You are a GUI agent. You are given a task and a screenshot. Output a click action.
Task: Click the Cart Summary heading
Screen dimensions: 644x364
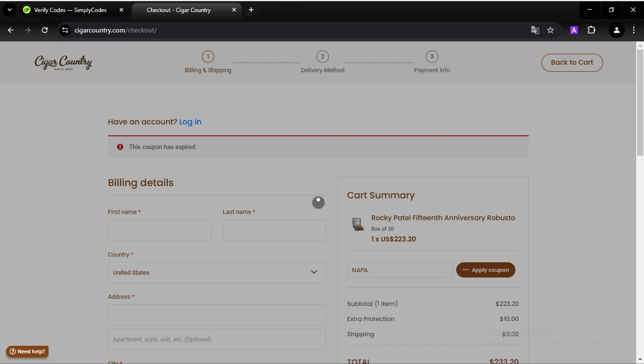tap(381, 195)
